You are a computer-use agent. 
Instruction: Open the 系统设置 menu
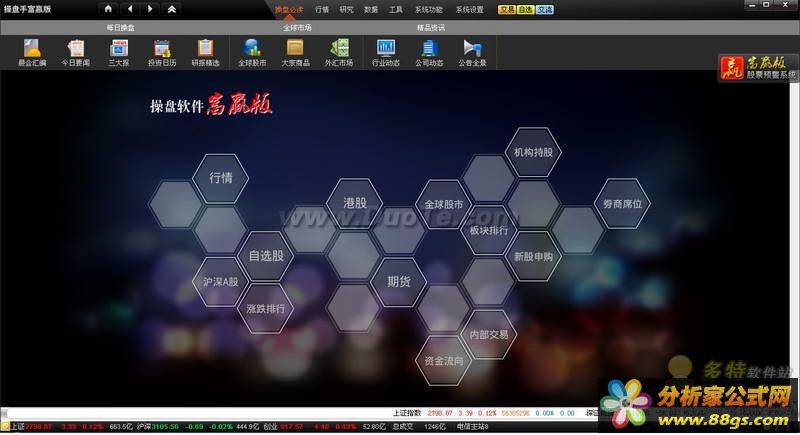click(x=469, y=10)
